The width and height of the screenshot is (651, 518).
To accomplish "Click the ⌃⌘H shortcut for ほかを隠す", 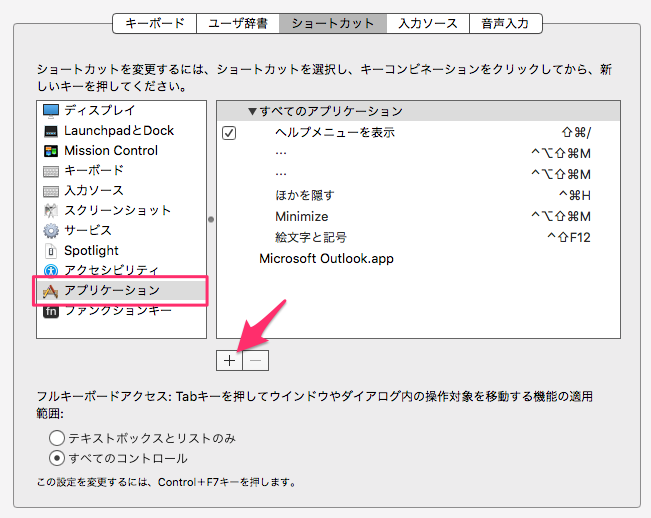I will [x=574, y=195].
